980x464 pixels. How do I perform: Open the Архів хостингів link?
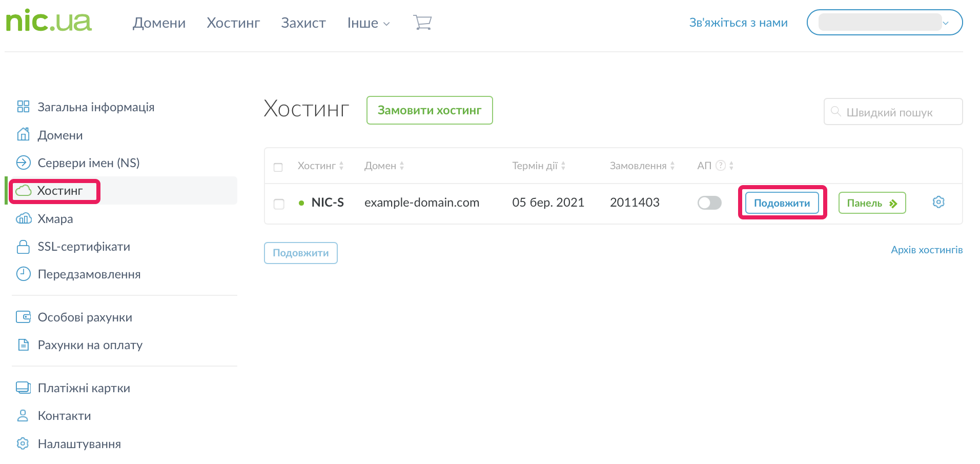click(926, 250)
